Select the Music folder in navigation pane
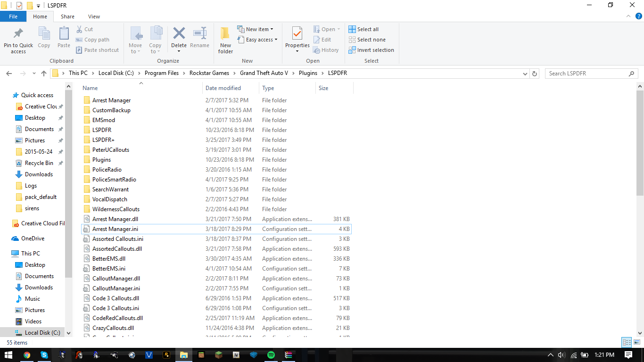 33,299
